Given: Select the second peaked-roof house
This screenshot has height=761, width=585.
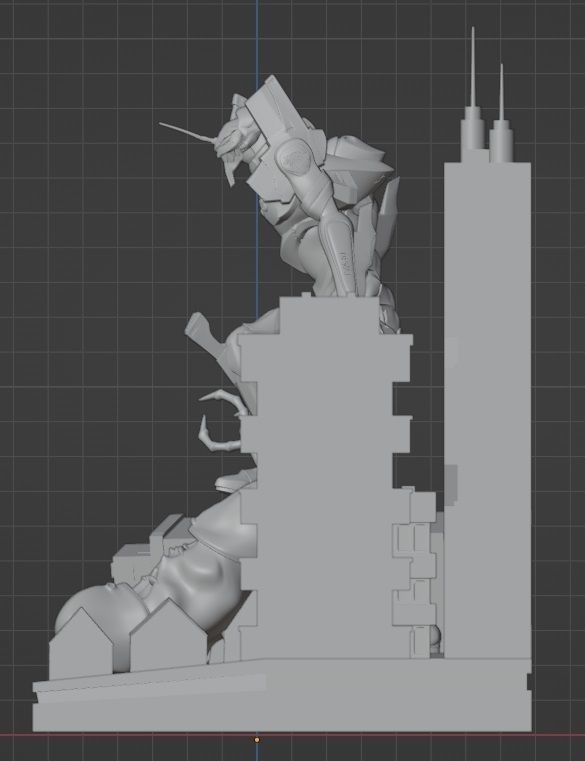Looking at the screenshot, I should [168, 637].
